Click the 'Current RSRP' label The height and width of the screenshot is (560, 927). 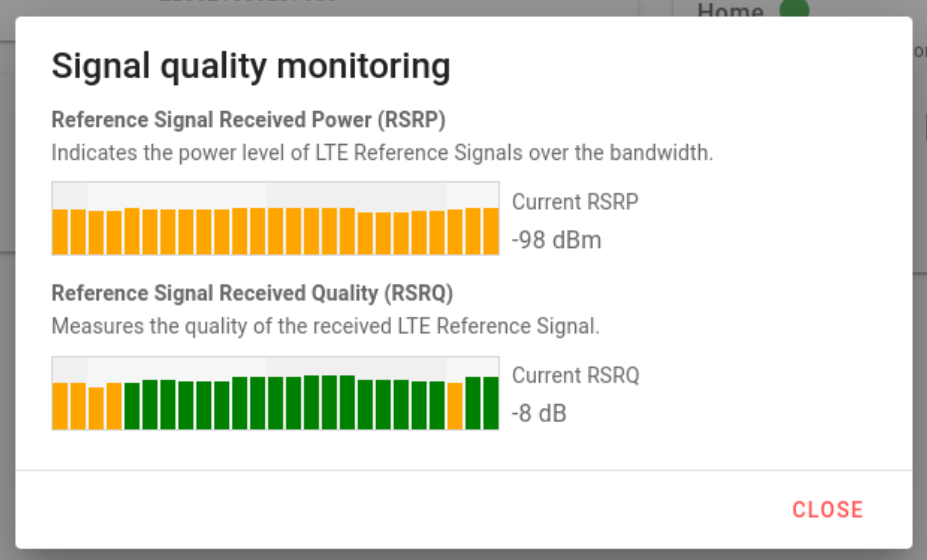point(575,202)
